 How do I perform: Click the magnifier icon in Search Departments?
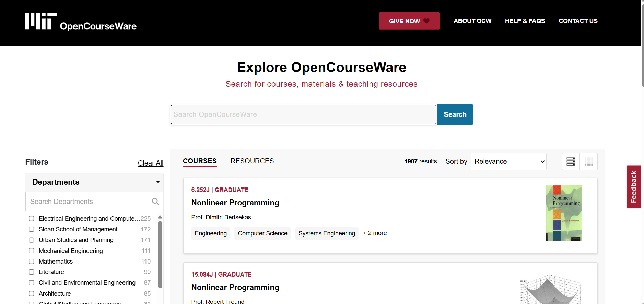point(156,202)
